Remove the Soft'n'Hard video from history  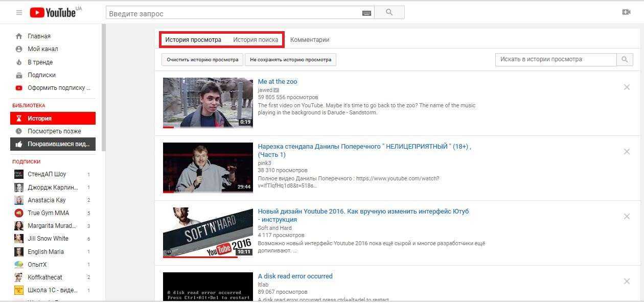click(x=627, y=217)
